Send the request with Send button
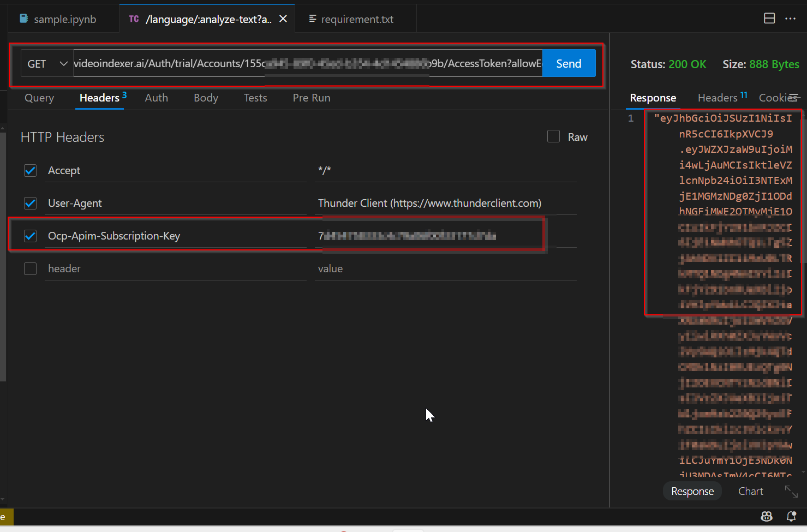This screenshot has width=807, height=532. click(x=569, y=64)
